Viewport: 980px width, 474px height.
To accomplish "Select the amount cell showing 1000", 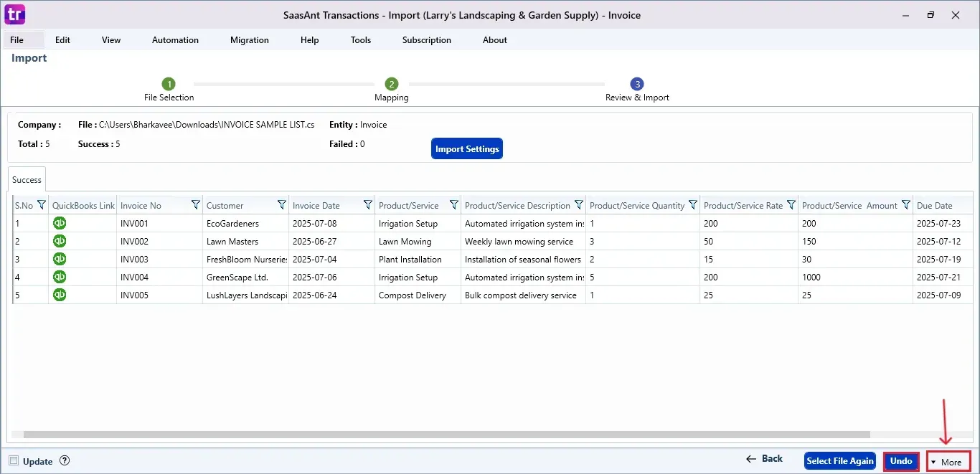I will click(855, 277).
